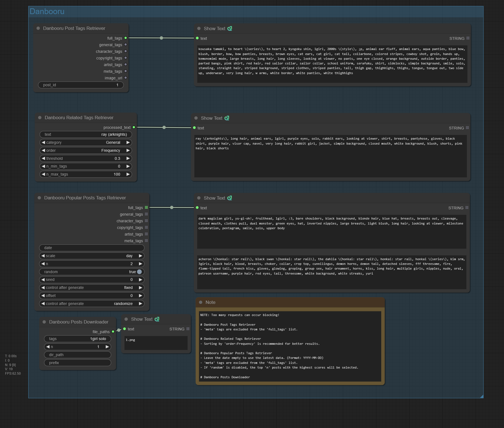Change offset control after generate randomize forward
The image size is (504, 428).
coord(141,304)
